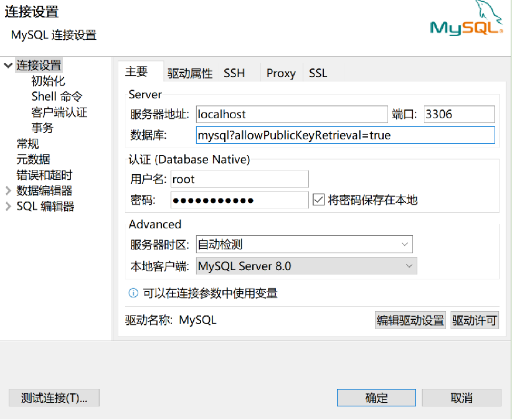Viewport: 512px width, 420px height.
Task: Switch to the 驱动属性 tab
Action: 189,73
